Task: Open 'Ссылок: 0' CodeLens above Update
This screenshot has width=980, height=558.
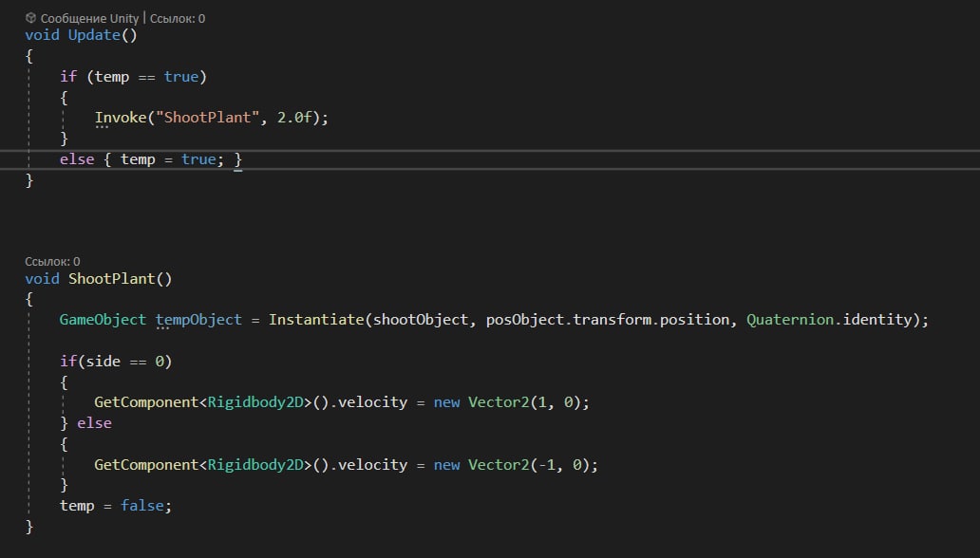Action: pyautogui.click(x=178, y=19)
